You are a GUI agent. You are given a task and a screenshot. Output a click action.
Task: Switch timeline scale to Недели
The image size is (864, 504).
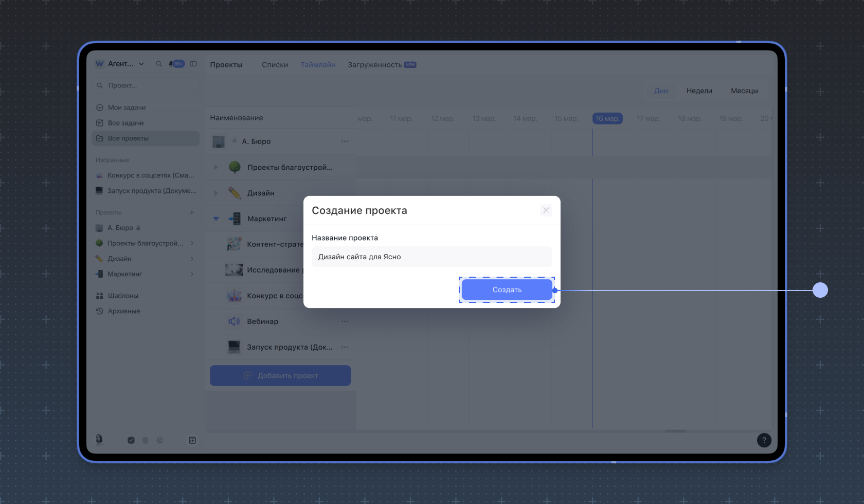point(699,91)
